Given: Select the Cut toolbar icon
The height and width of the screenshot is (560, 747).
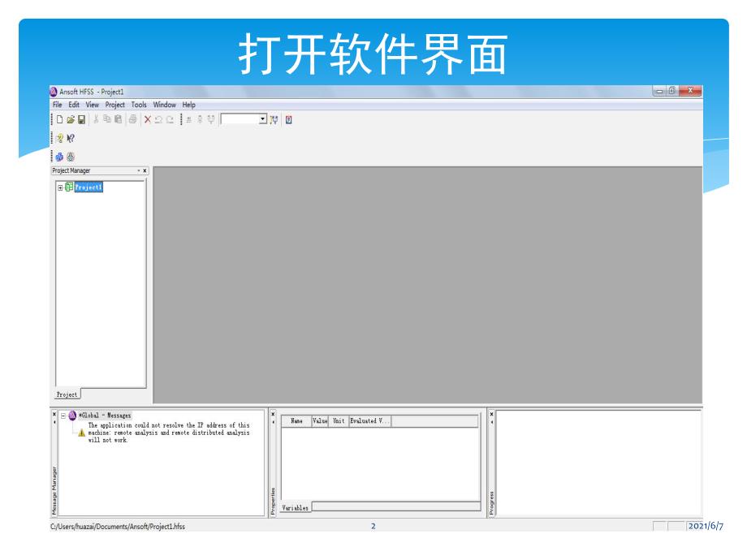Looking at the screenshot, I should tap(96, 119).
